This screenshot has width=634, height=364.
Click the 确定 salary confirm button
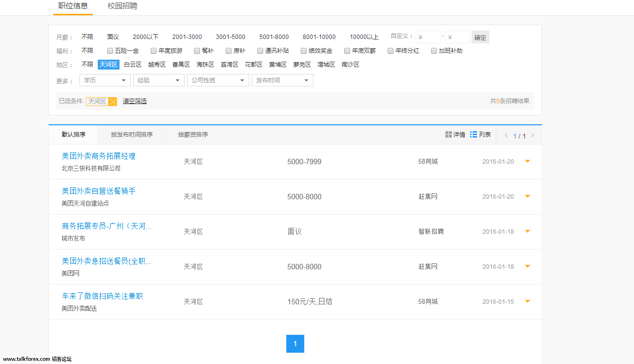[x=480, y=37]
